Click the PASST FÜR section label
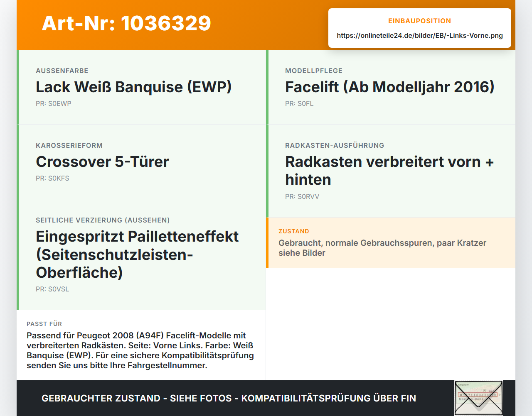532x416 pixels. click(44, 324)
